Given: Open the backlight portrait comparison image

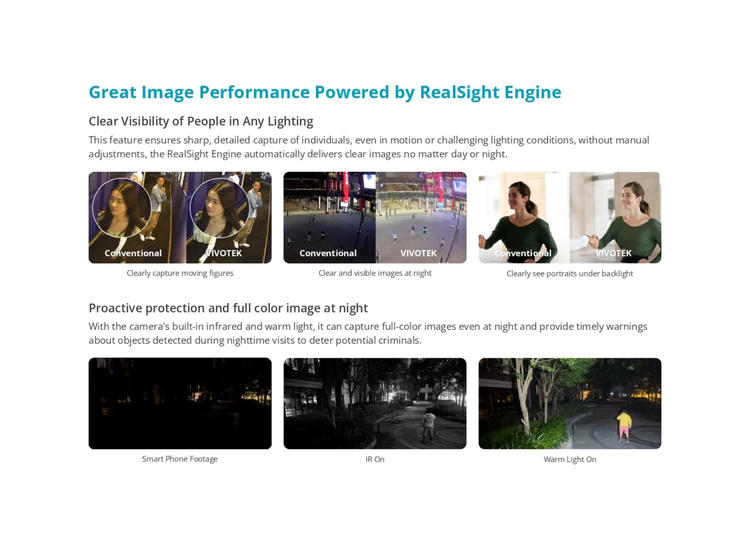Looking at the screenshot, I should point(570,218).
